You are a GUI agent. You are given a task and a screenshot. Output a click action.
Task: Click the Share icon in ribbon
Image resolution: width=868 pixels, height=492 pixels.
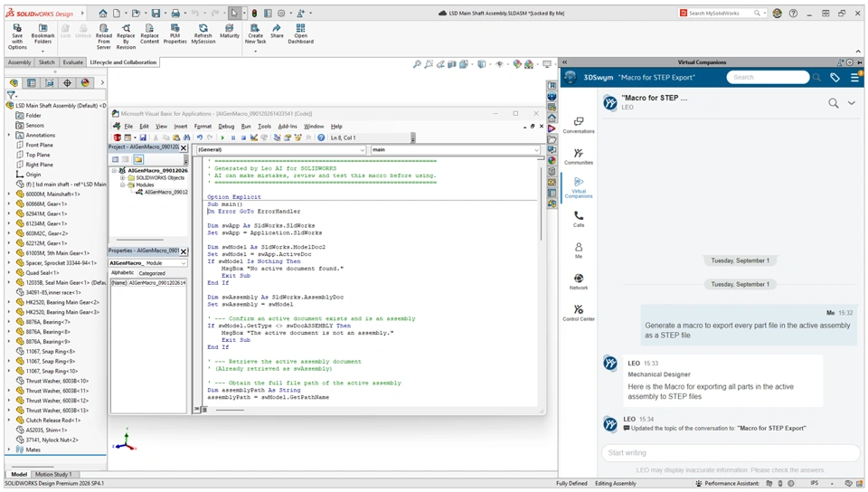pyautogui.click(x=277, y=28)
